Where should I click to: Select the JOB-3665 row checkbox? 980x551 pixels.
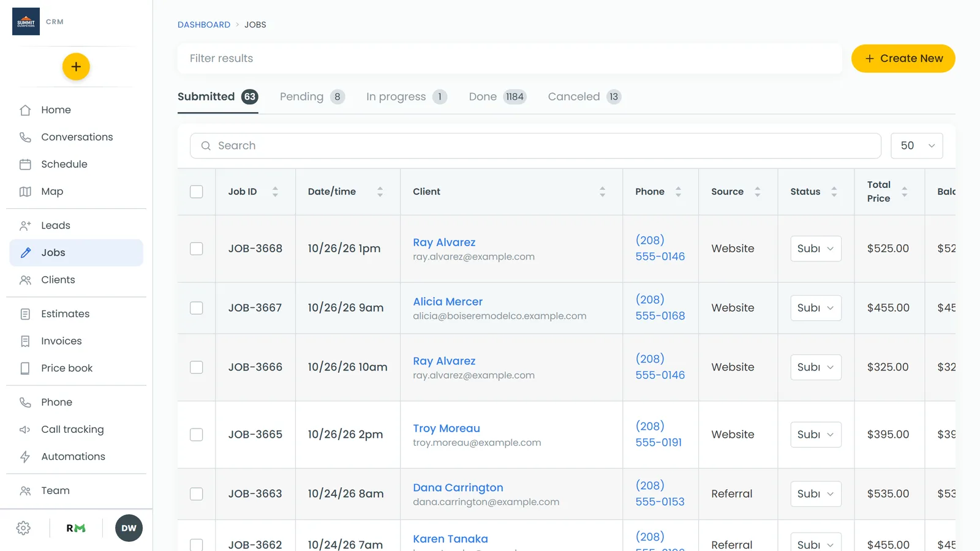pyautogui.click(x=197, y=435)
